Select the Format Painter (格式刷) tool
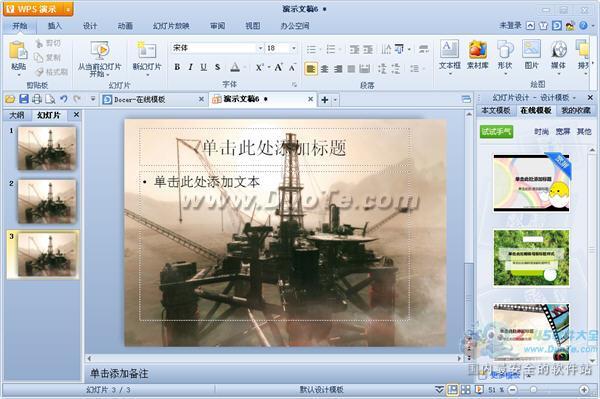Image resolution: width=600 pixels, height=399 pixels. pos(51,72)
